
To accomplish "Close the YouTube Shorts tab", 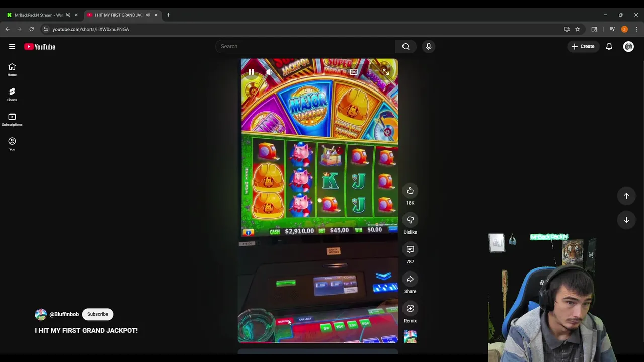I will (156, 15).
